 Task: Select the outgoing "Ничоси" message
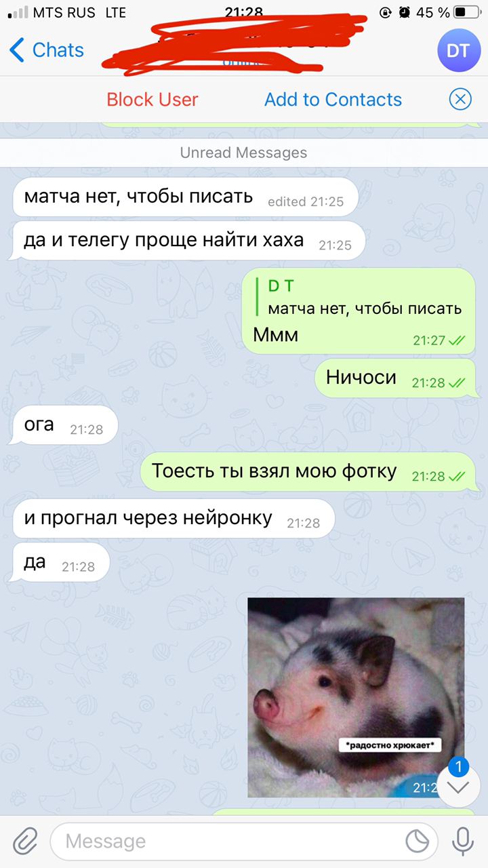(396, 378)
